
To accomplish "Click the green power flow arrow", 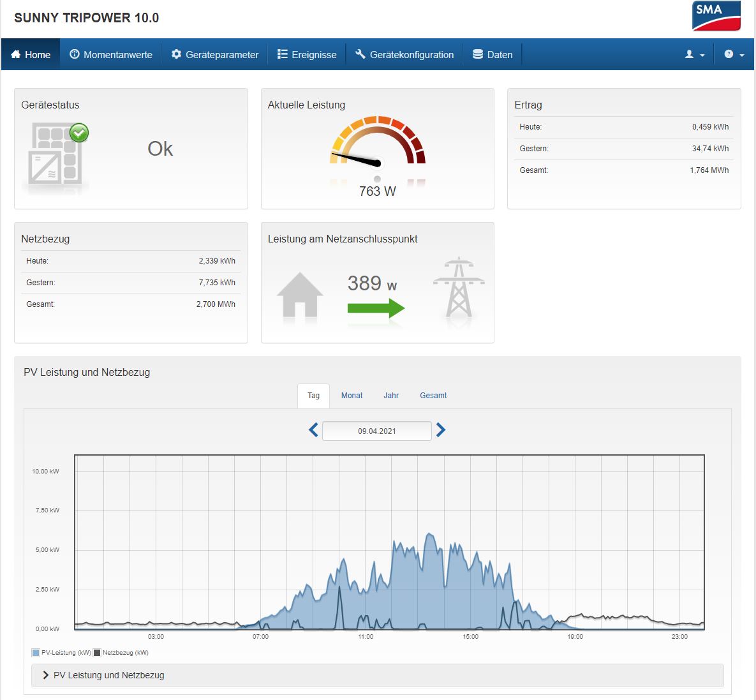I will 376,309.
